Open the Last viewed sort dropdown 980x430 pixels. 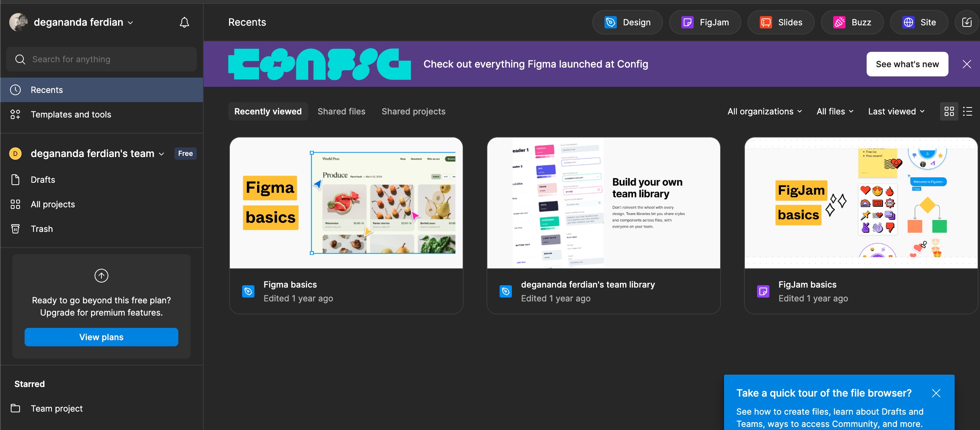896,111
